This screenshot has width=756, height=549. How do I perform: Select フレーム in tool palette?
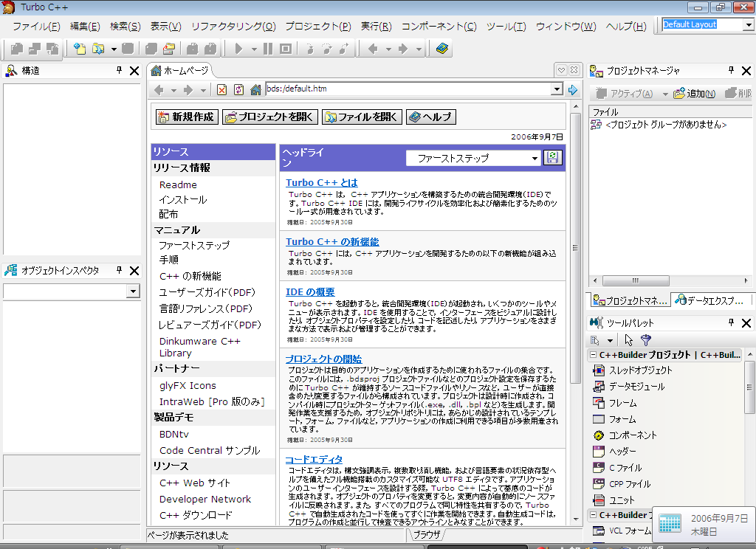[x=614, y=403]
